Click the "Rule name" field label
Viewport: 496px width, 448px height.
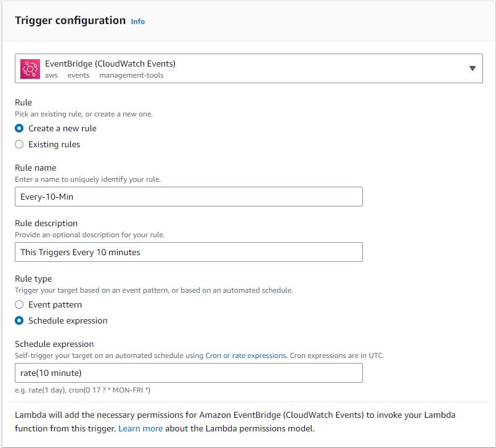pos(35,168)
